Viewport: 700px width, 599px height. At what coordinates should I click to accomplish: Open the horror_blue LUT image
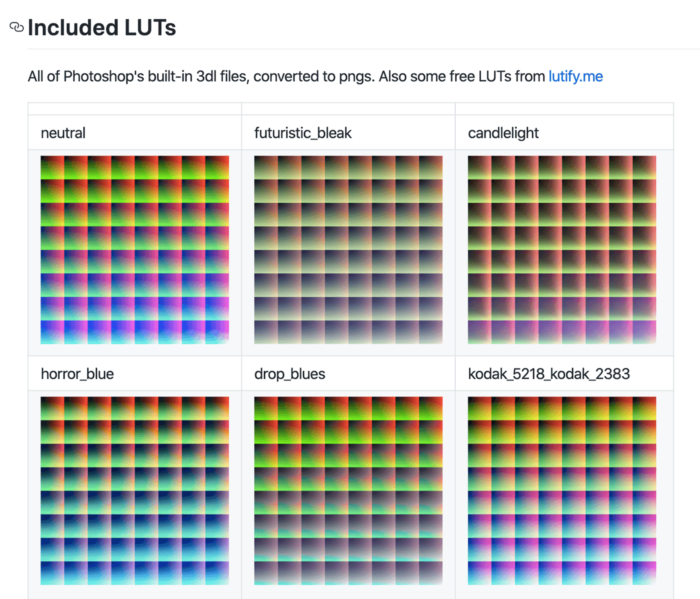tap(134, 491)
